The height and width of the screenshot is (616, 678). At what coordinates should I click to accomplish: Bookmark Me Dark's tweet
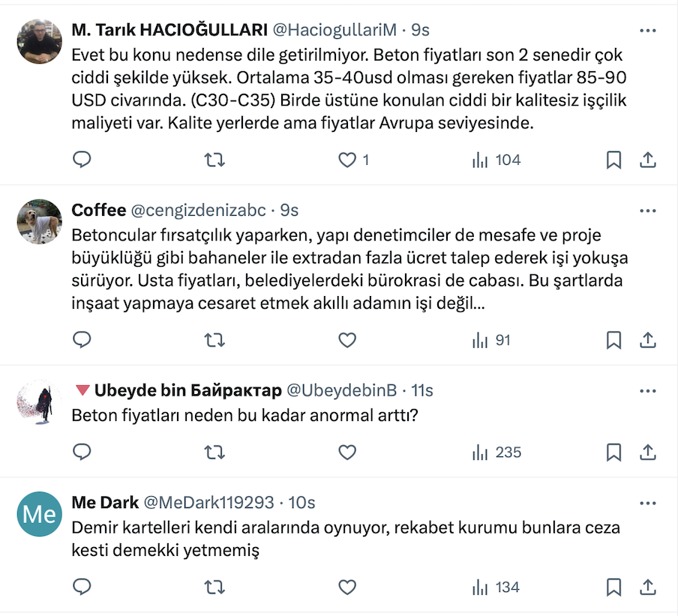[613, 587]
